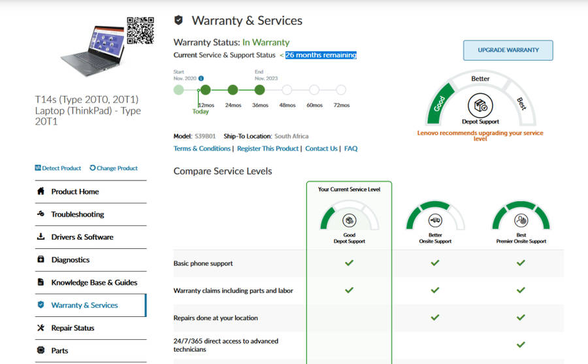Open Repair Status in the sidebar

[73, 328]
